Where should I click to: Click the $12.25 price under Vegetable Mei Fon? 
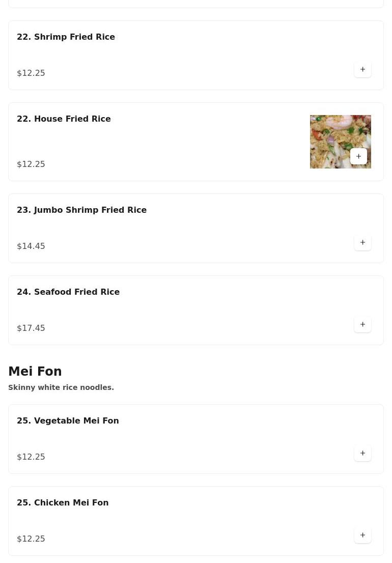click(31, 457)
